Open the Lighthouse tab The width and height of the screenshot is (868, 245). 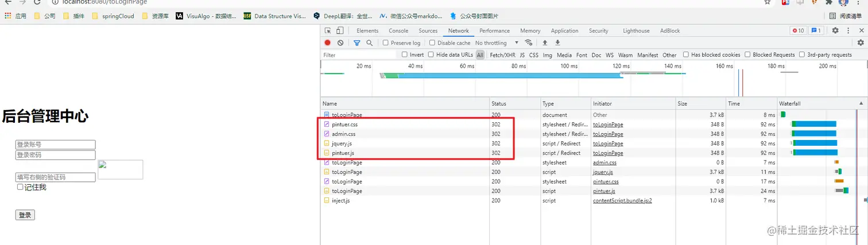tap(636, 31)
